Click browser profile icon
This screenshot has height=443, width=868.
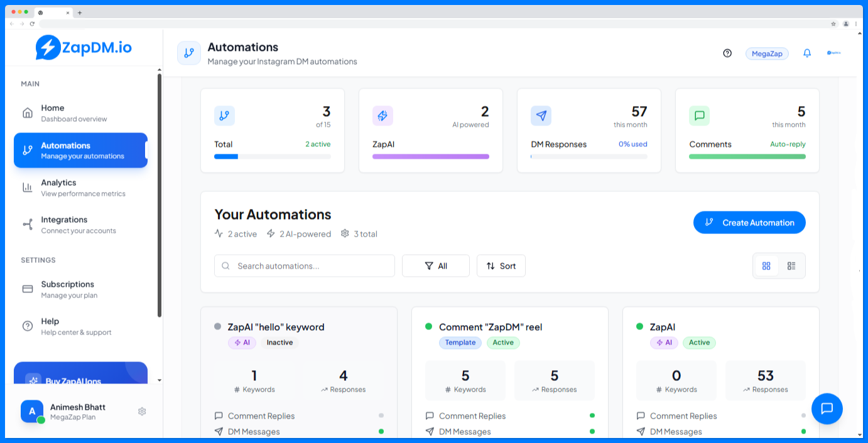pos(846,24)
